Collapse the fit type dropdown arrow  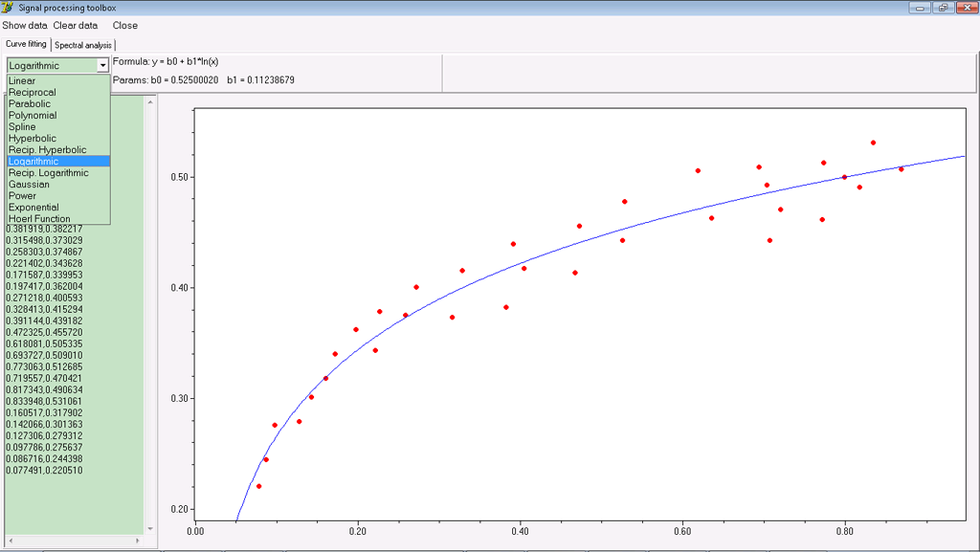(102, 66)
